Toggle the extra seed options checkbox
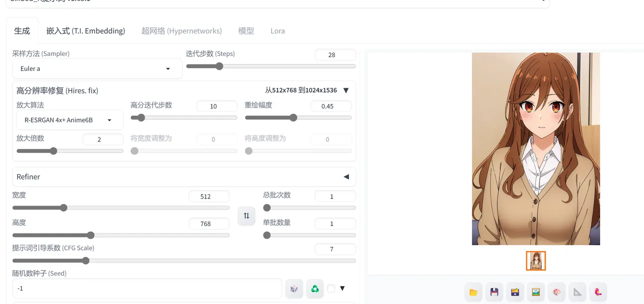644x304 pixels. (x=331, y=288)
